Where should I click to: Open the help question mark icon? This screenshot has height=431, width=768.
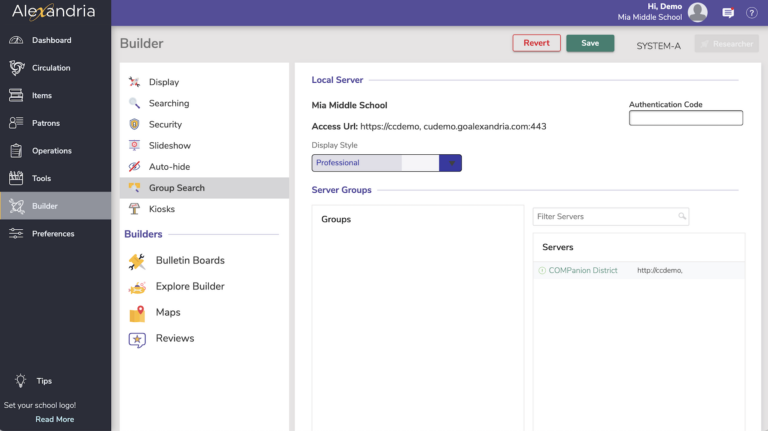(x=752, y=13)
